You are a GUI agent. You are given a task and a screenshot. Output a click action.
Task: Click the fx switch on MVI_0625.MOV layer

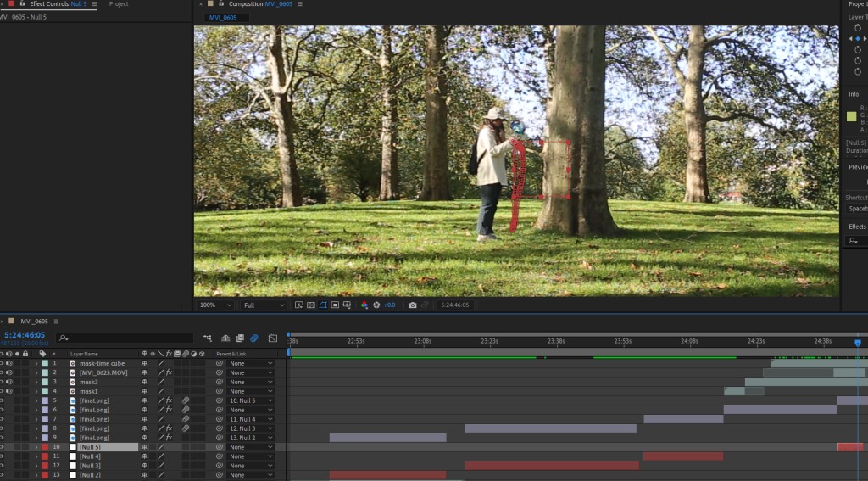pos(170,373)
